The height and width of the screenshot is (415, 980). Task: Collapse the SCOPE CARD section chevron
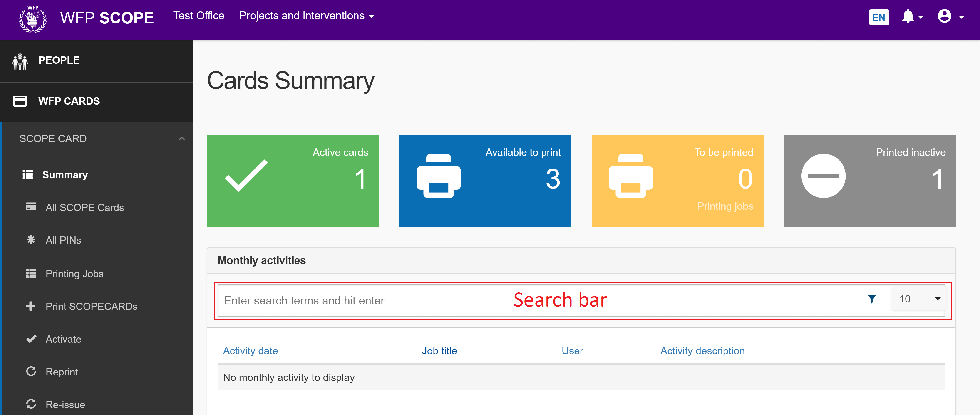[x=181, y=138]
